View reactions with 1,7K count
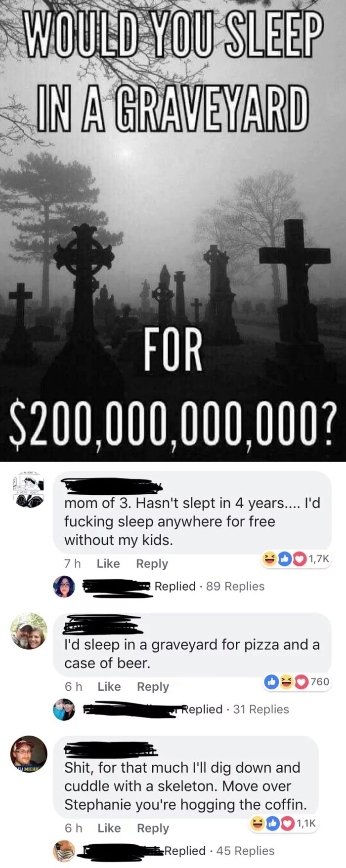 296,559
